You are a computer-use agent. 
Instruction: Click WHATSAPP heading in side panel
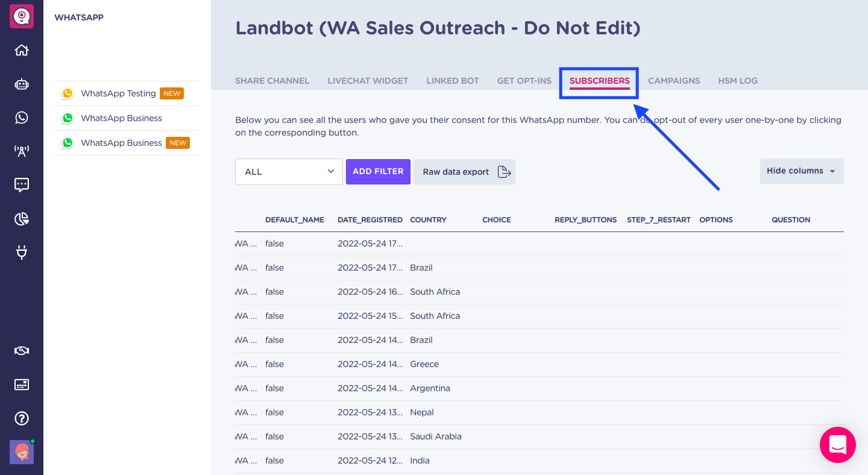(79, 17)
